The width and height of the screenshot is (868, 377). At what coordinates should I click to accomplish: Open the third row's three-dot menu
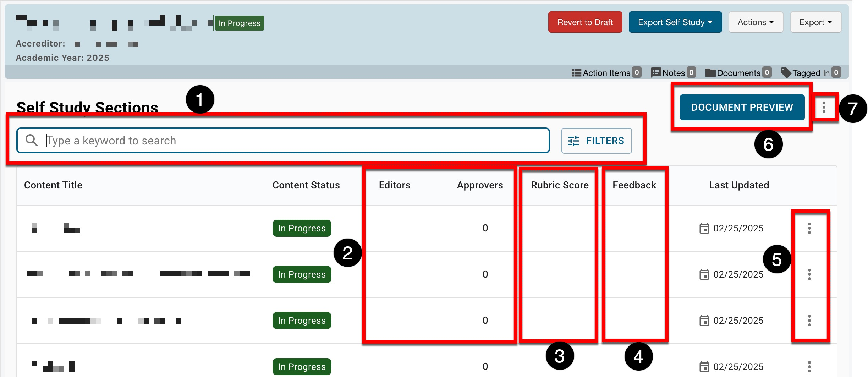[809, 321]
